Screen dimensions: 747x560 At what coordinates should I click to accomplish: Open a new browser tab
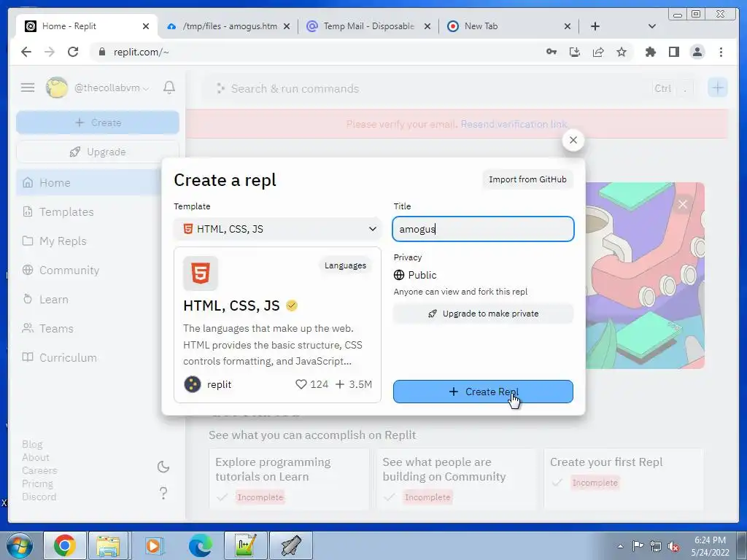(595, 26)
